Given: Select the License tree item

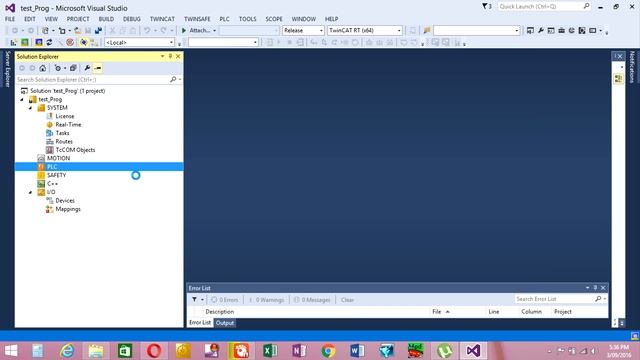Looking at the screenshot, I should (64, 116).
